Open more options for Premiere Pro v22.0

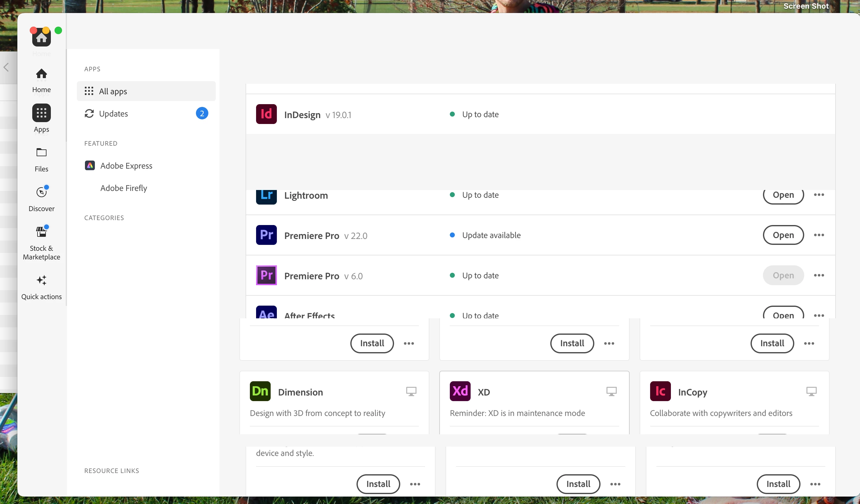819,235
